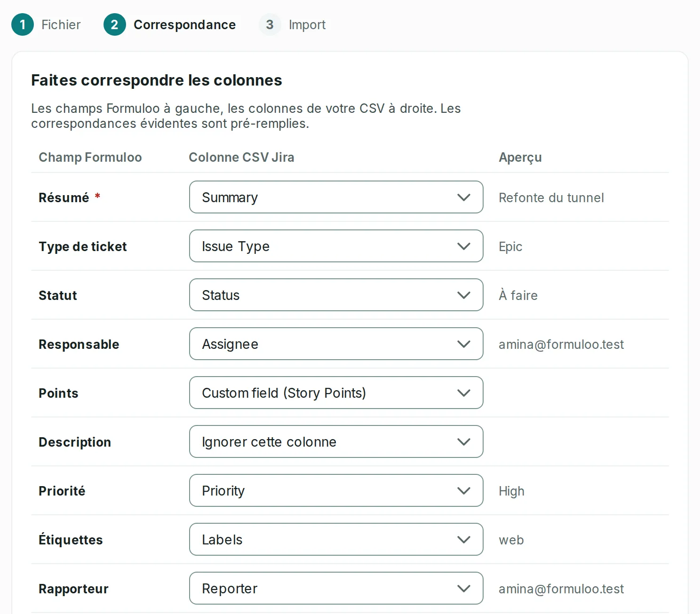700x614 pixels.
Task: Click the Issue Type combo box text
Action: point(236,246)
